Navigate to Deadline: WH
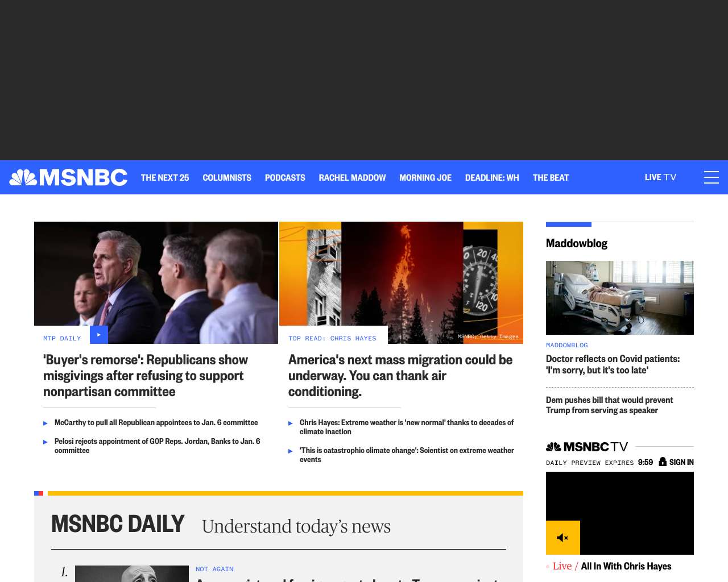This screenshot has width=728, height=582. 492,177
